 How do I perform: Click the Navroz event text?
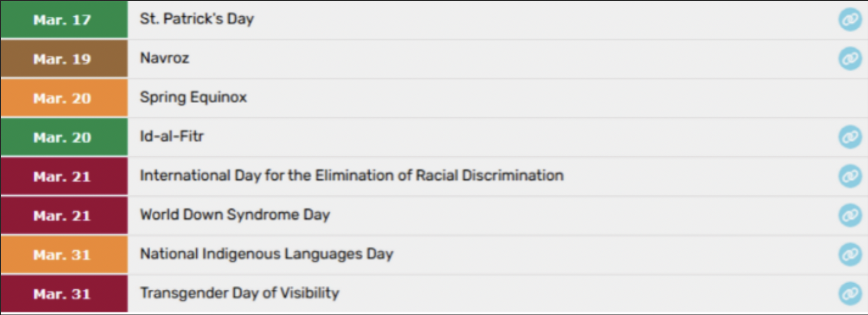[165, 58]
